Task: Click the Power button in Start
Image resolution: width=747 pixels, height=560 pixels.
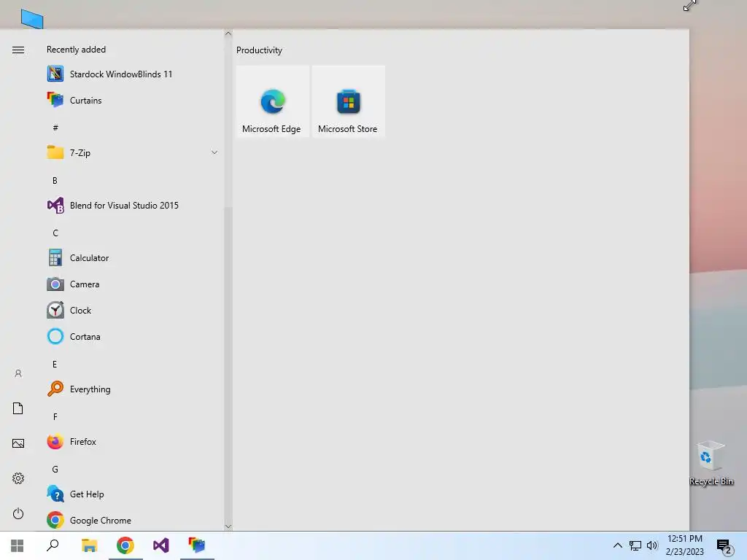Action: [18, 513]
